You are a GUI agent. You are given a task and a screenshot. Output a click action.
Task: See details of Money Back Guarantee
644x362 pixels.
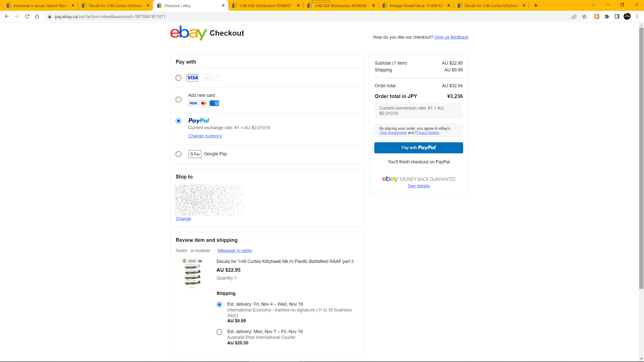pos(419,186)
